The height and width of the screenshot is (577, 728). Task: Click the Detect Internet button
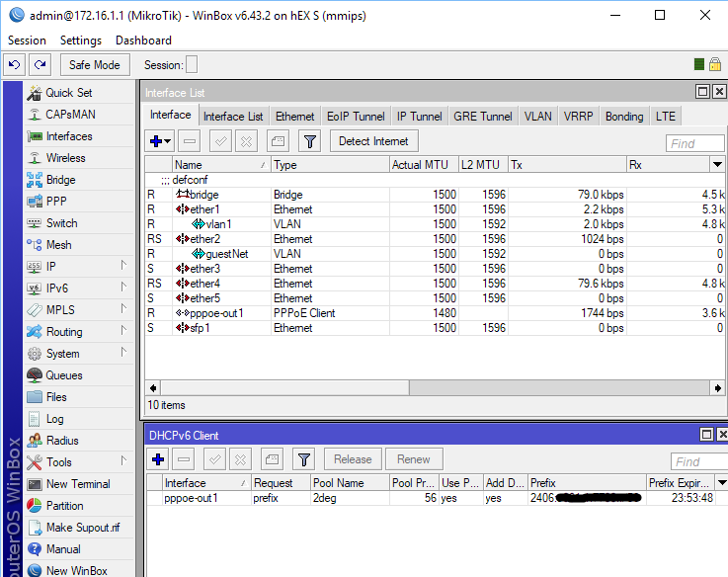[373, 141]
